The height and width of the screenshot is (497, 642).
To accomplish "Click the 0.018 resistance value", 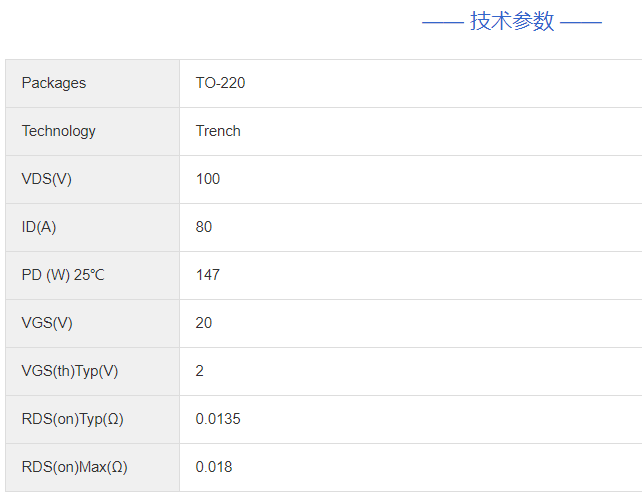I will (214, 467).
